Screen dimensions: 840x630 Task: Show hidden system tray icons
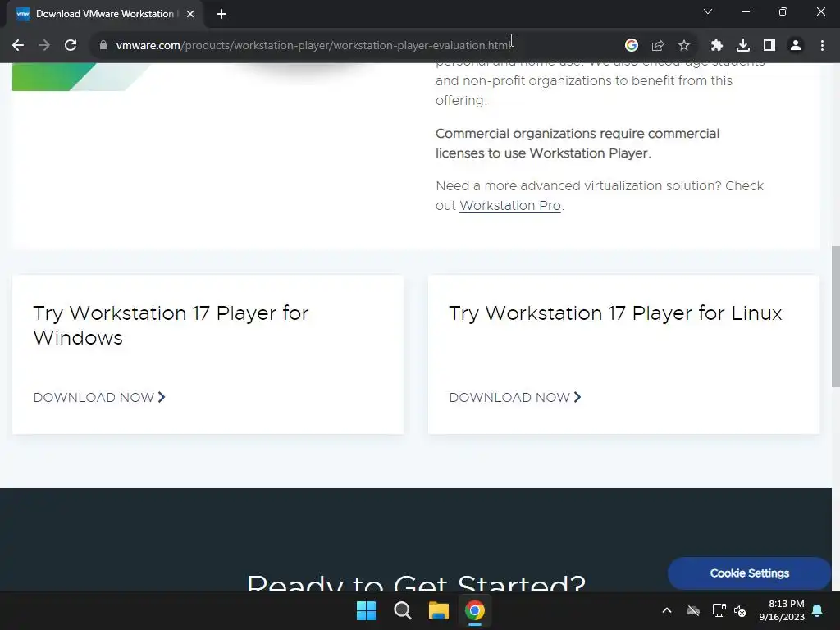pos(667,610)
